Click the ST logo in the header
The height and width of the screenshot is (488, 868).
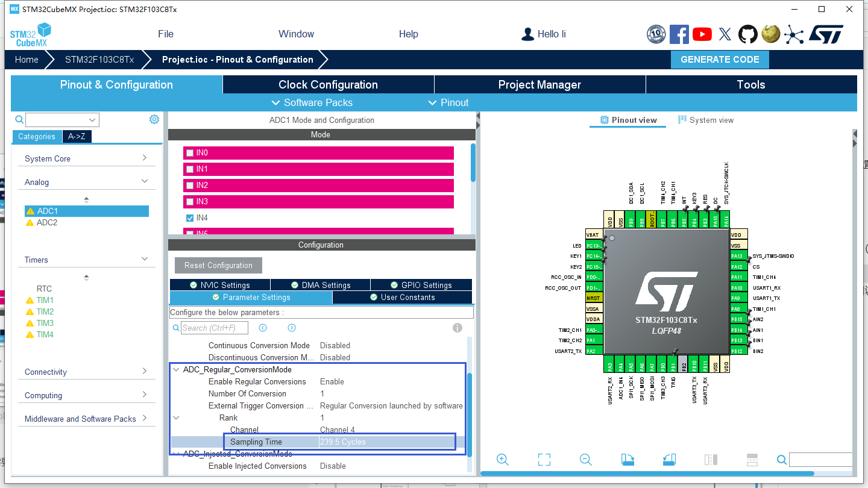click(x=826, y=34)
